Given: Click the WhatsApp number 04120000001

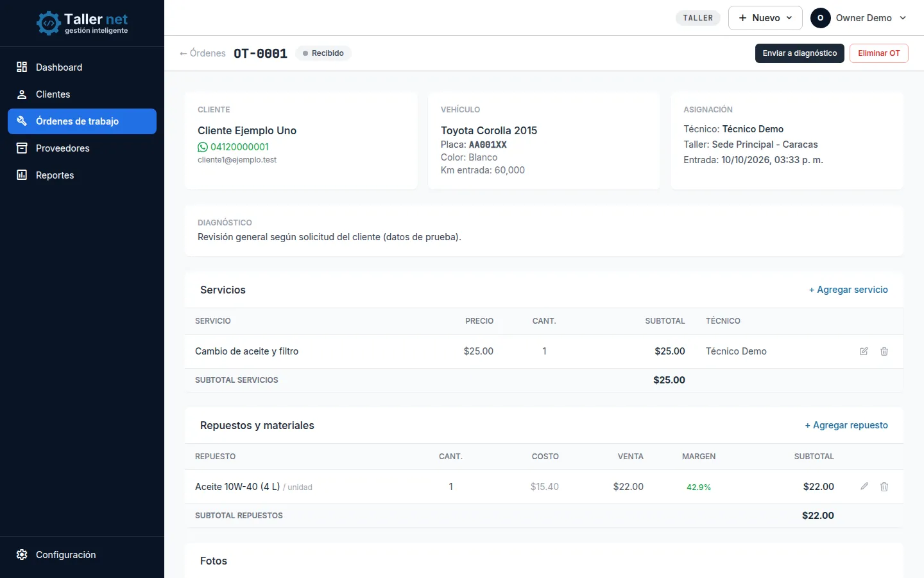Looking at the screenshot, I should click(x=239, y=147).
